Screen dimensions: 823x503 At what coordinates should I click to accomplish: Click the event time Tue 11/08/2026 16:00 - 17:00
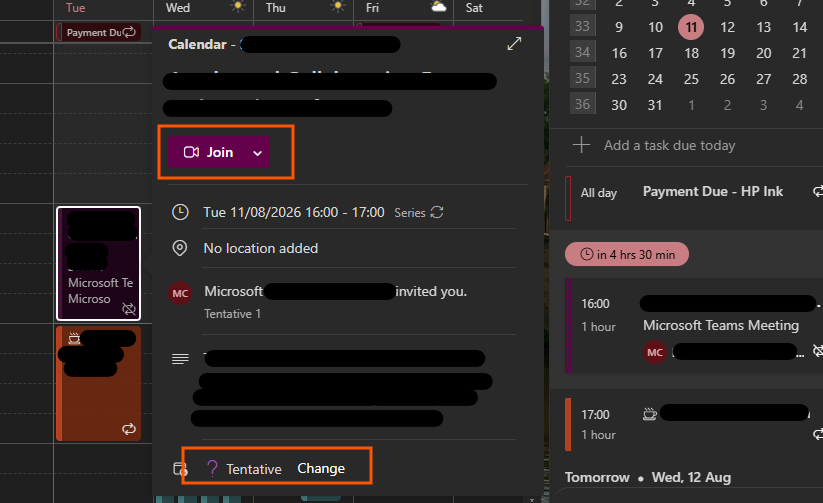tap(294, 212)
